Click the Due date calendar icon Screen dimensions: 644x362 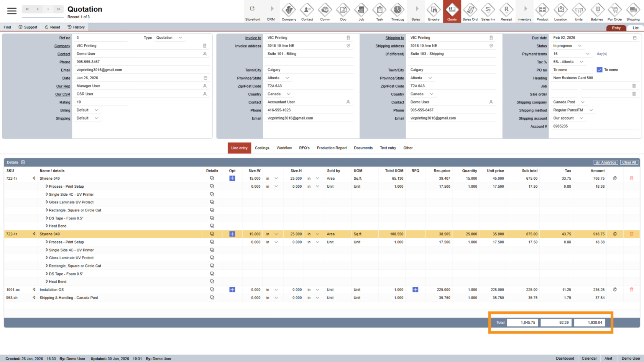tap(634, 38)
